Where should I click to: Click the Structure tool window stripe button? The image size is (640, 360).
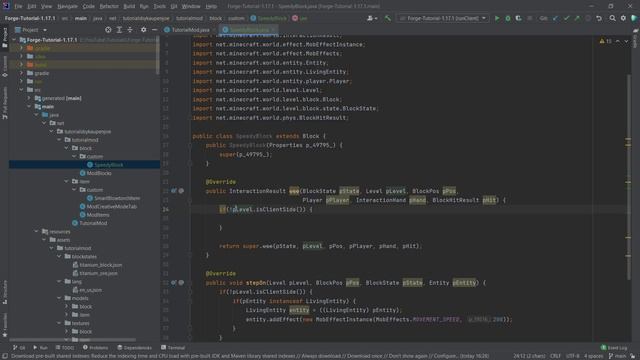click(x=5, y=292)
